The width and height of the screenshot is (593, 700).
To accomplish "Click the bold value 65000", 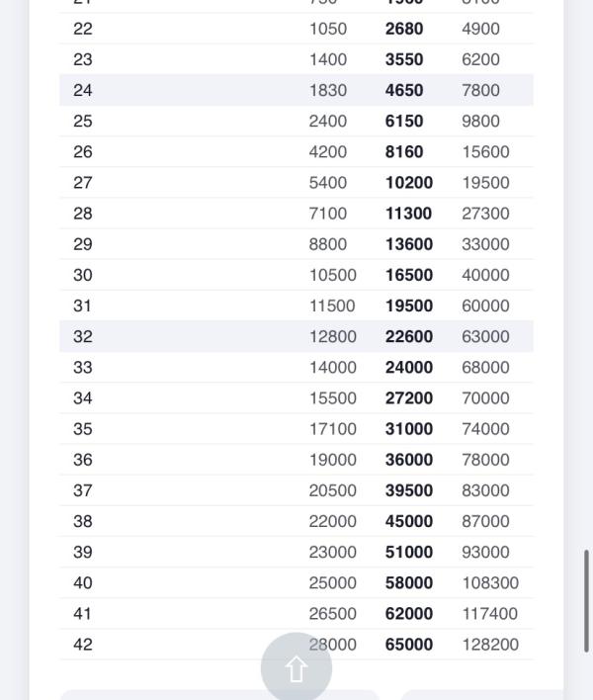I will (x=408, y=644).
